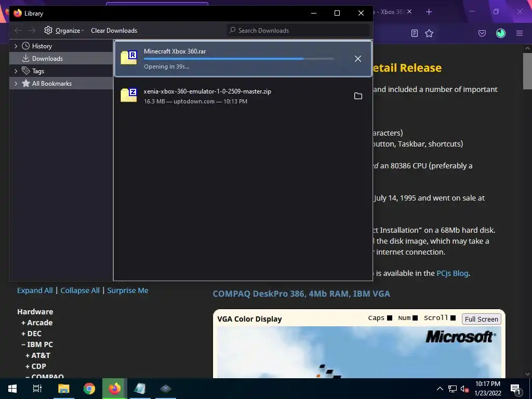This screenshot has width=532, height=399.
Task: Click the Library forward arrow
Action: pyautogui.click(x=32, y=31)
